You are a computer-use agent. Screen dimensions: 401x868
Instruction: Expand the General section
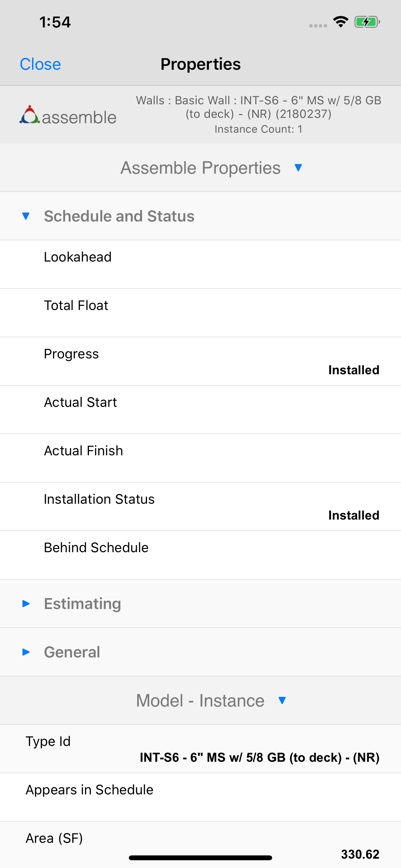26,652
